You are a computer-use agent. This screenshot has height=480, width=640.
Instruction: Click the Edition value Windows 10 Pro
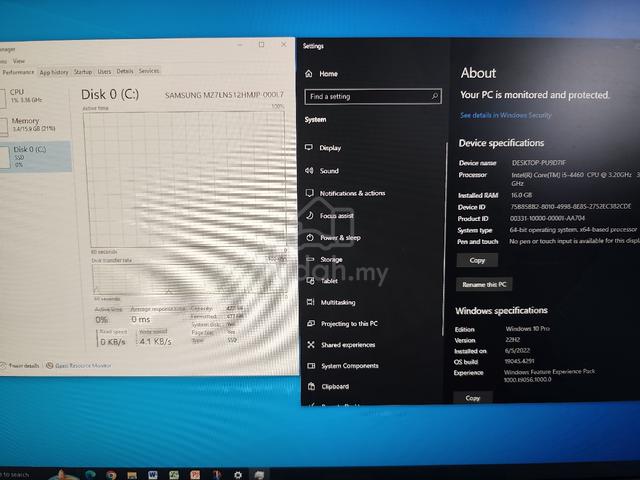527,328
